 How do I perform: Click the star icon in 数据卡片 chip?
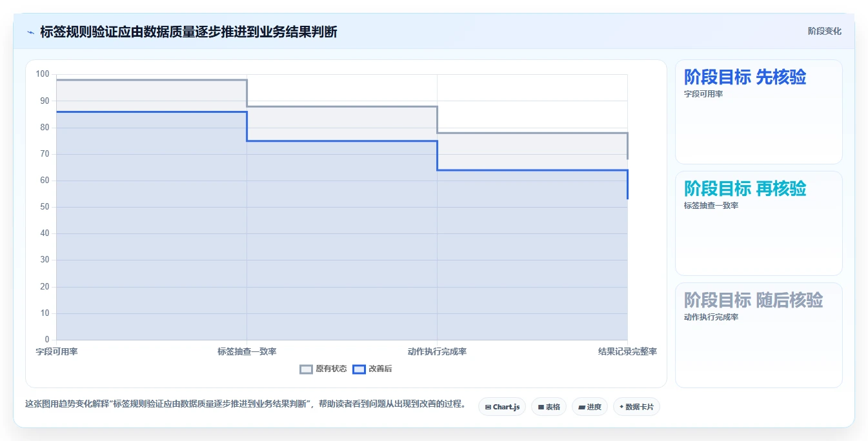(621, 407)
